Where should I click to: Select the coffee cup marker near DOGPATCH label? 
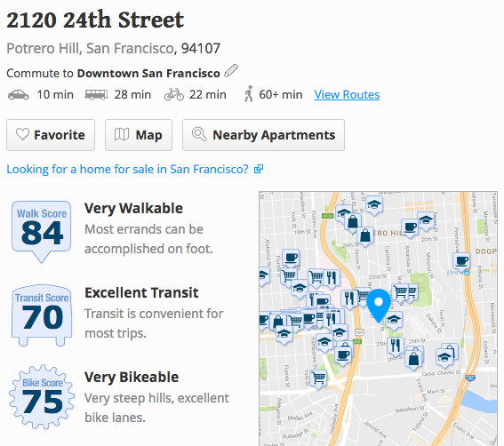click(461, 261)
